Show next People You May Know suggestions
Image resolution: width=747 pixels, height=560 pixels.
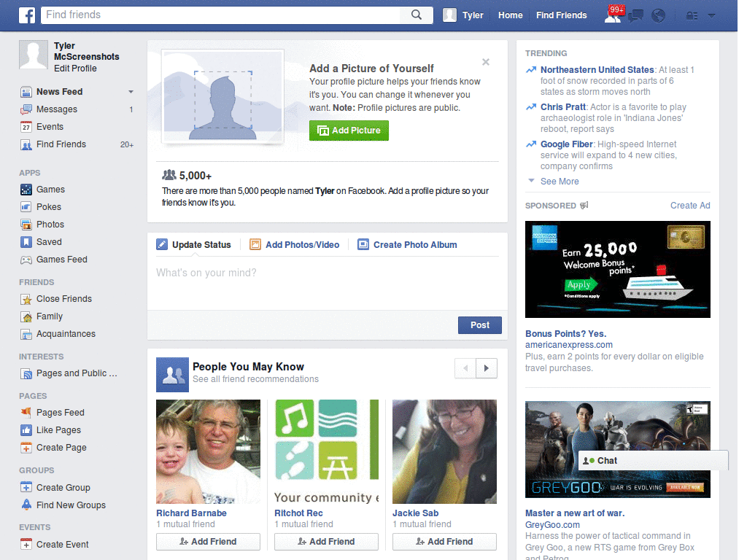click(487, 368)
